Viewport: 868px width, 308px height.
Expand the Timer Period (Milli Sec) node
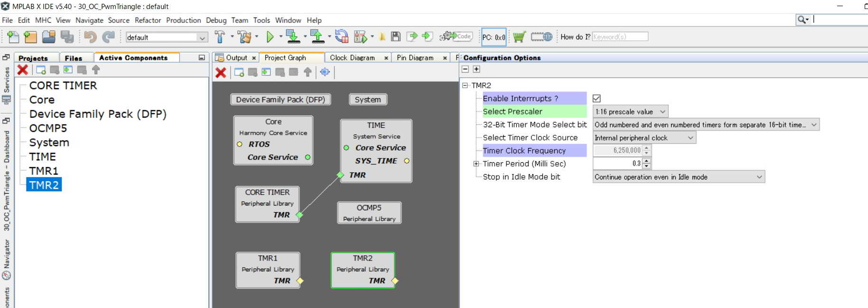(x=476, y=164)
